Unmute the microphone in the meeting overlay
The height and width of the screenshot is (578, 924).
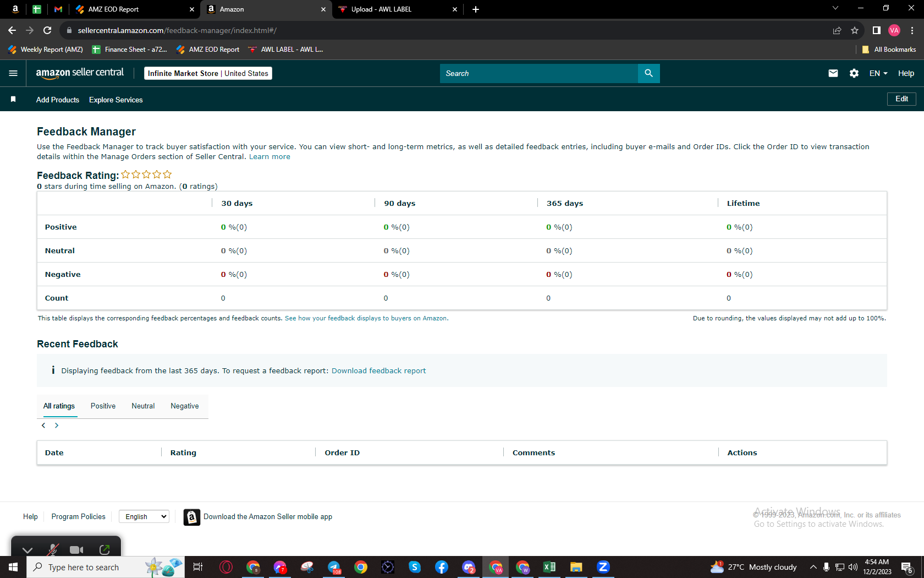(53, 549)
